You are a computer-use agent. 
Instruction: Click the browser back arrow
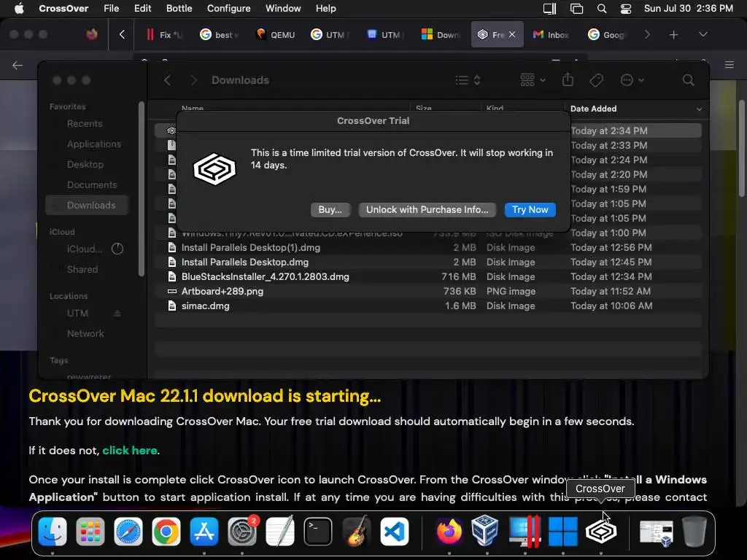(x=18, y=65)
